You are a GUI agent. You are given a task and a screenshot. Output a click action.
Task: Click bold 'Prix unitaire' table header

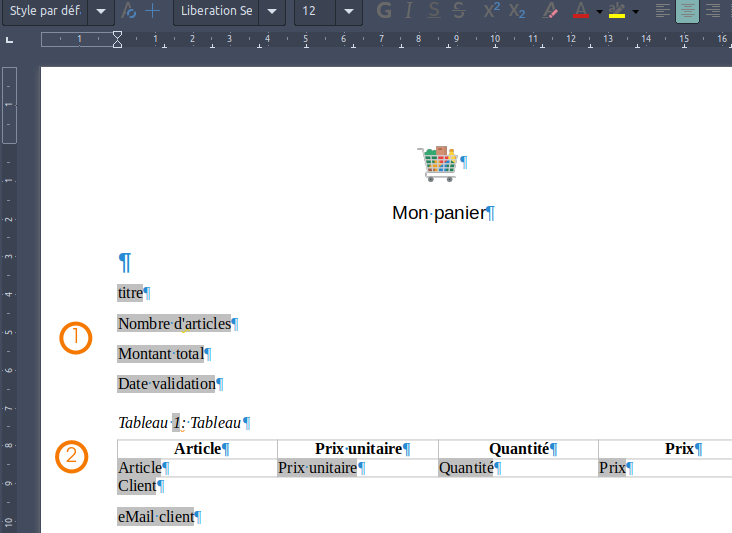[359, 449]
